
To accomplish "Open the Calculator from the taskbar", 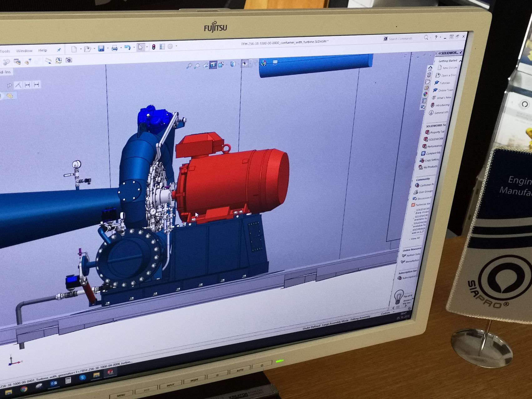I will point(68,380).
